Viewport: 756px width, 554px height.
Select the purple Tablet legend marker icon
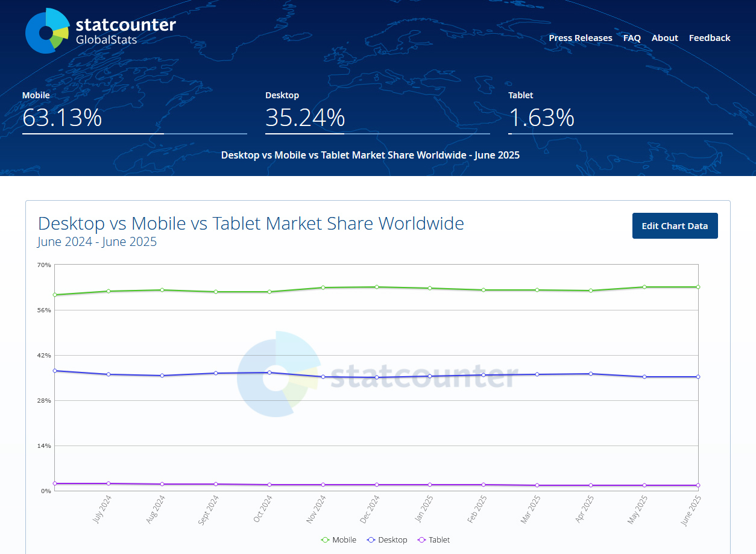pyautogui.click(x=422, y=540)
